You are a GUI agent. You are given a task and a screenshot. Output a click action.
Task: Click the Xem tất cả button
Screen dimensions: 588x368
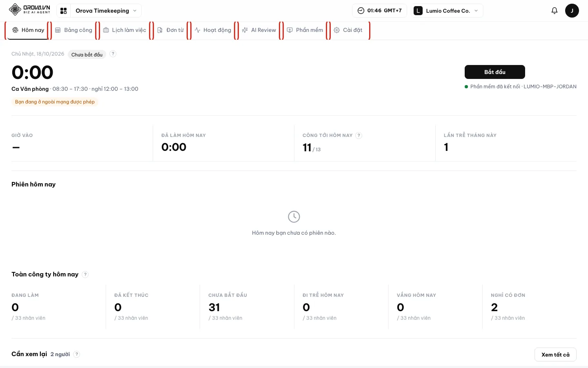(x=555, y=355)
